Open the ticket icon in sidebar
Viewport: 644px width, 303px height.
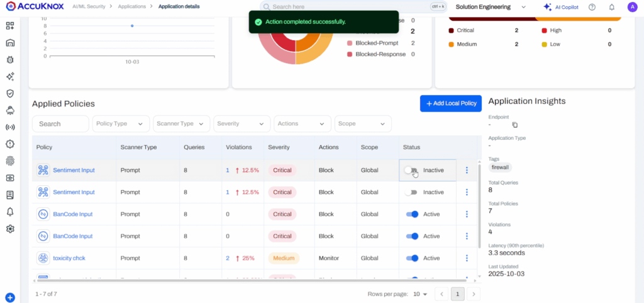10,178
